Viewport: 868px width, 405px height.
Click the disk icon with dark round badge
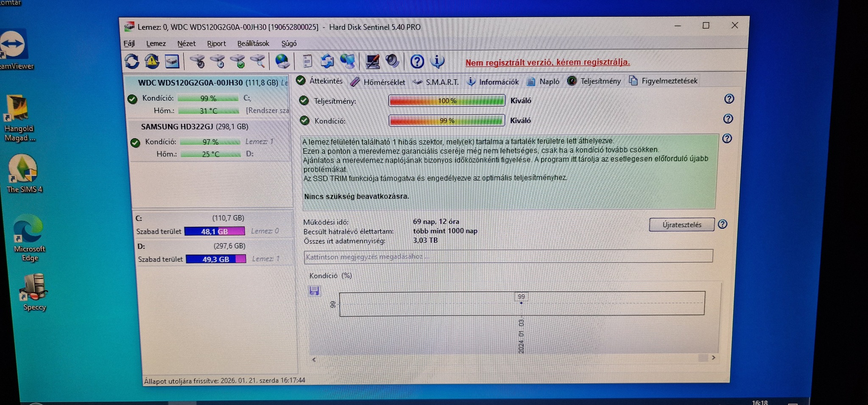click(197, 61)
